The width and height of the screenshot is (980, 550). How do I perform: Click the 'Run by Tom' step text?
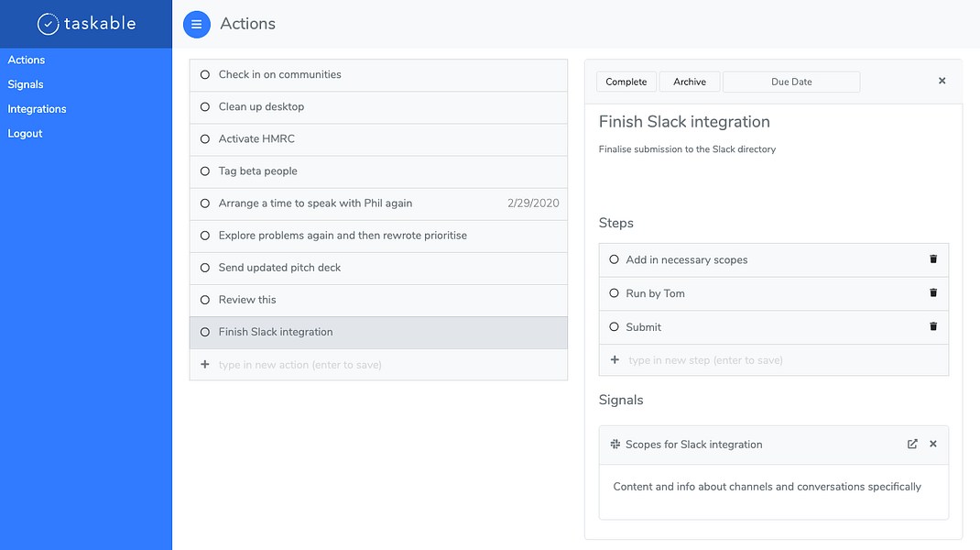click(x=655, y=293)
